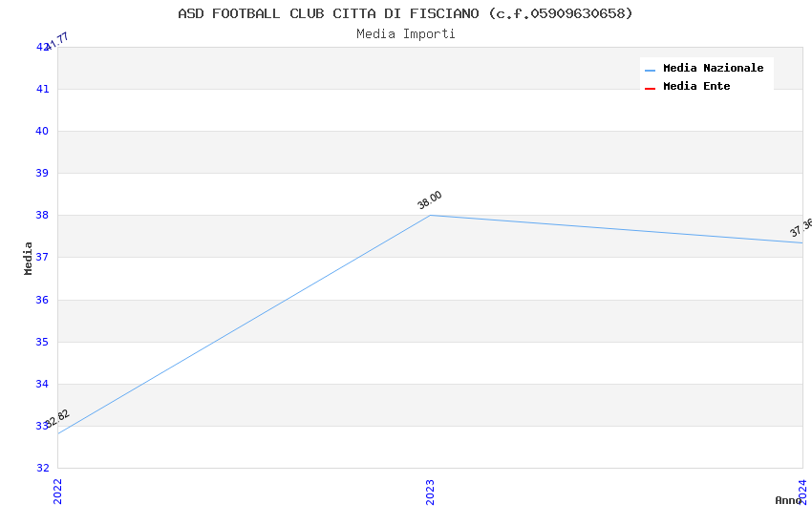This screenshot has width=812, height=525.
Task: Select the Media Nazionale legend label
Action: point(713,69)
